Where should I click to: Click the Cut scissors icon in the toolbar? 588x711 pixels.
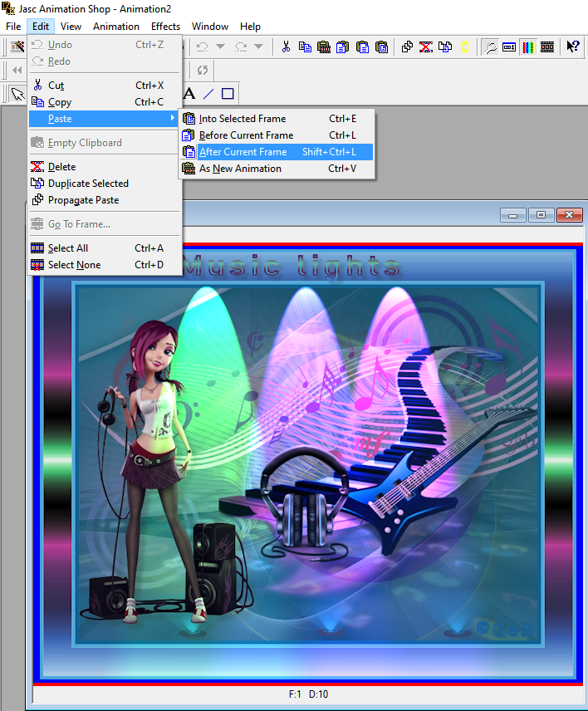point(286,47)
